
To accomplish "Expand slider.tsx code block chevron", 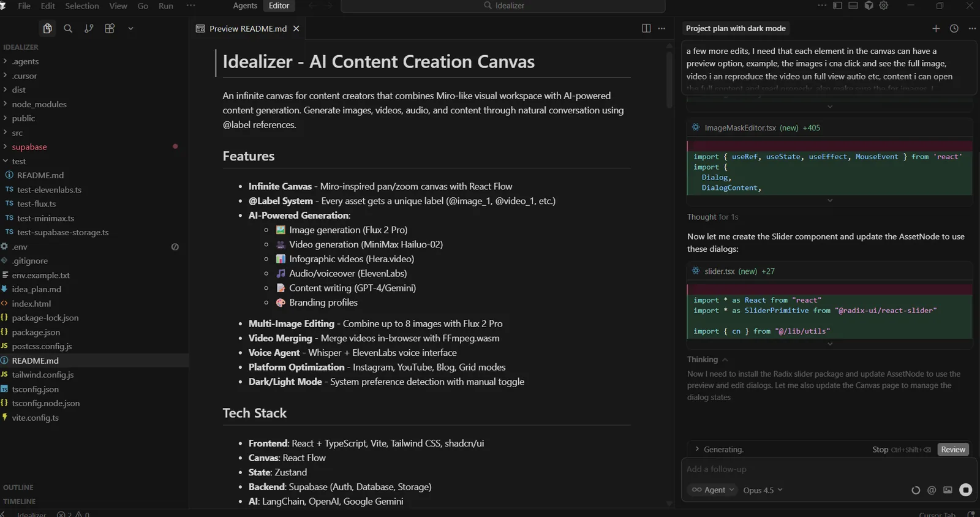I will (x=830, y=344).
